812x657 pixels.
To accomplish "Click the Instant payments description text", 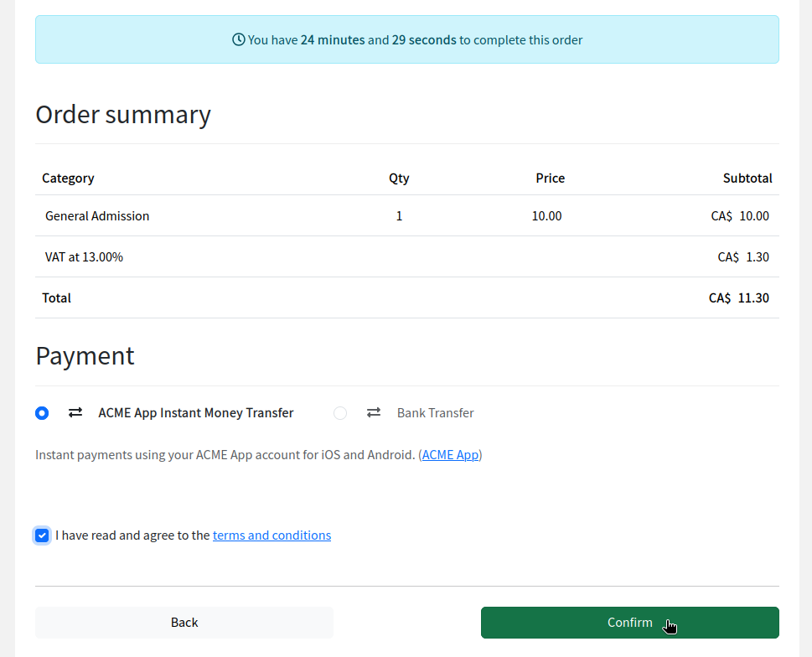I will coord(258,454).
